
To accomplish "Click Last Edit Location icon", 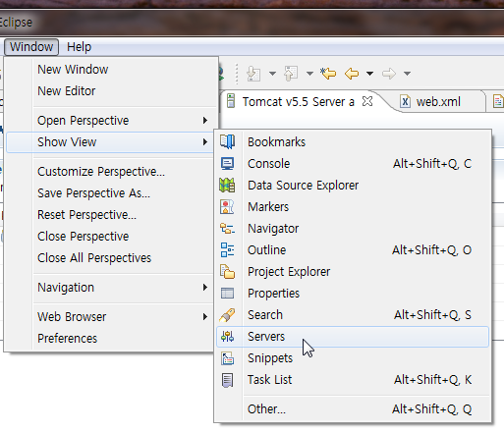I will (x=328, y=74).
